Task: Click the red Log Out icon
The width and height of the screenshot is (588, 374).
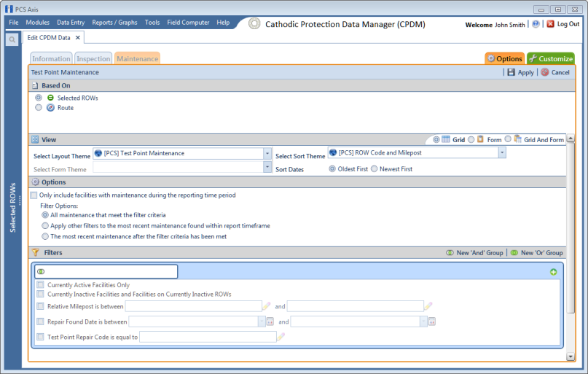Action: [550, 24]
